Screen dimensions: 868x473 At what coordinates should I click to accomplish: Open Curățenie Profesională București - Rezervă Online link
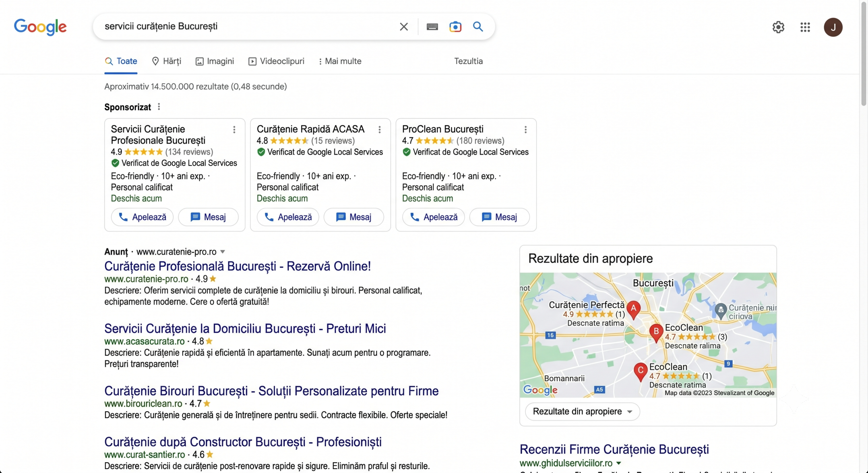click(x=237, y=266)
